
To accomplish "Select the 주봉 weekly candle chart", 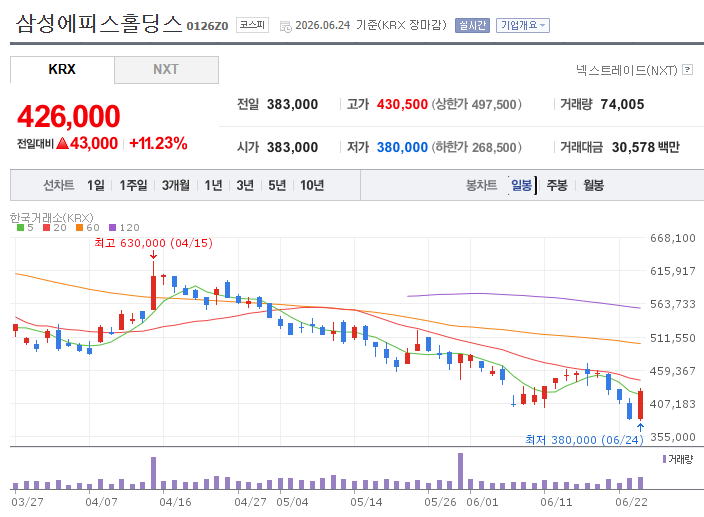I will (557, 185).
